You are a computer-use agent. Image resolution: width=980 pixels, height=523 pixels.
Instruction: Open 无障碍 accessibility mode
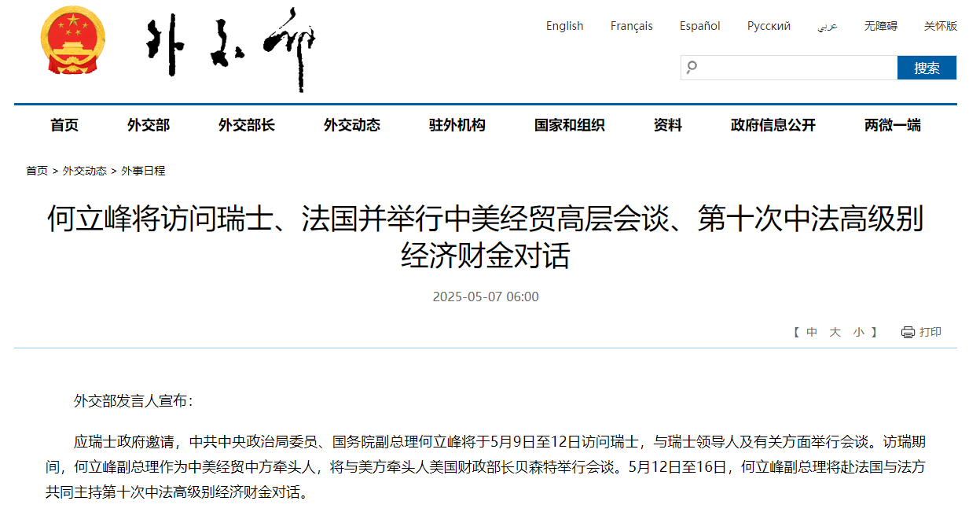(880, 26)
